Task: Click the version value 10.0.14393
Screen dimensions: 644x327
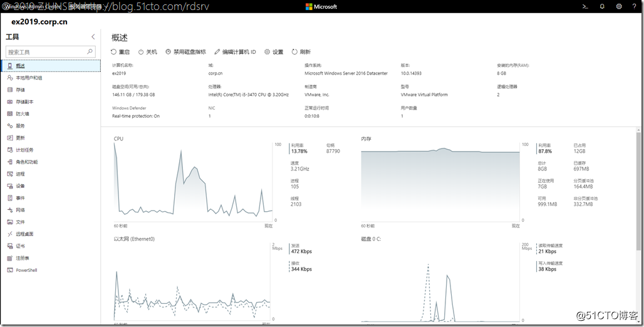Action: coord(411,73)
